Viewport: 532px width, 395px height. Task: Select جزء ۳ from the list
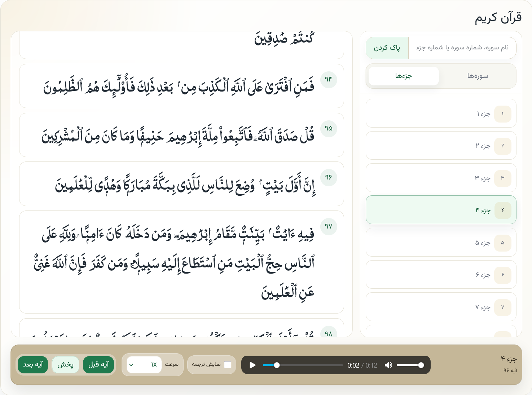[441, 178]
